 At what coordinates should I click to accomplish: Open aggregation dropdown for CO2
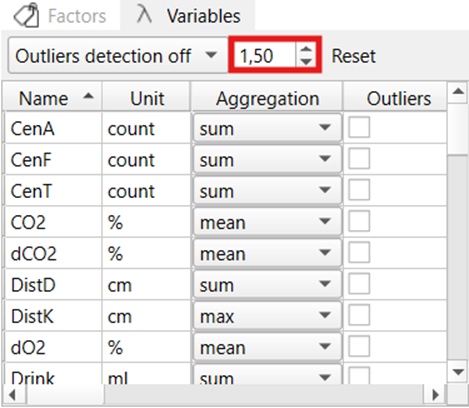click(267, 222)
